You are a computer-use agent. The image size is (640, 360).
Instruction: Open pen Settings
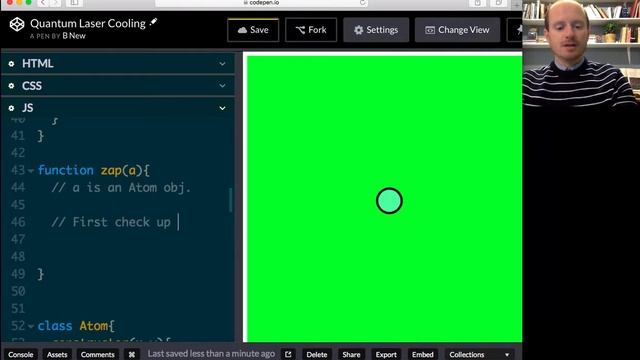pos(376,30)
